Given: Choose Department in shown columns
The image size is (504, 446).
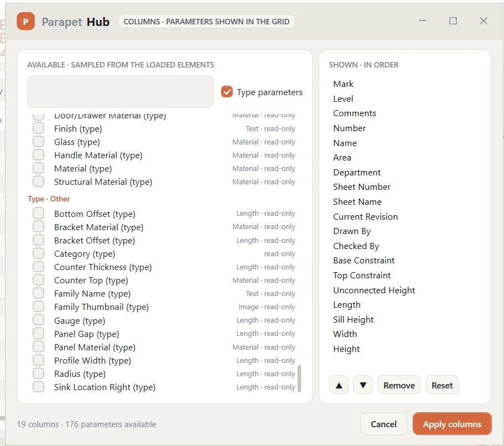Looking at the screenshot, I should (x=357, y=173).
